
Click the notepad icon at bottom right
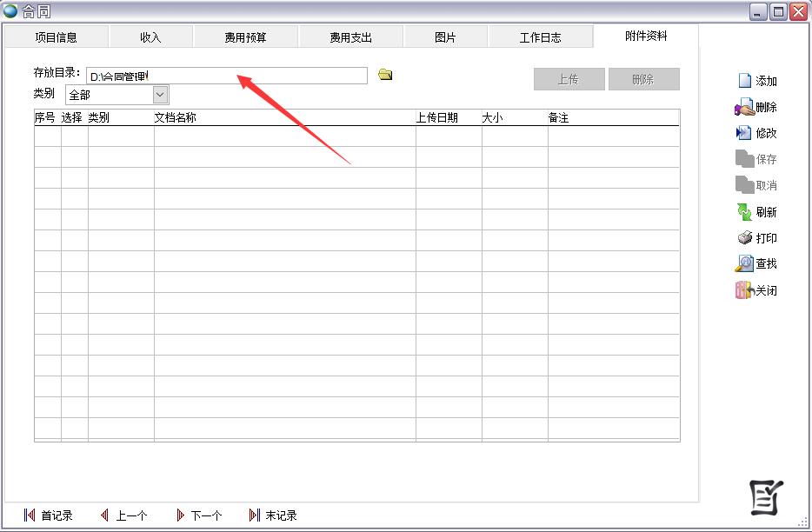[766, 497]
